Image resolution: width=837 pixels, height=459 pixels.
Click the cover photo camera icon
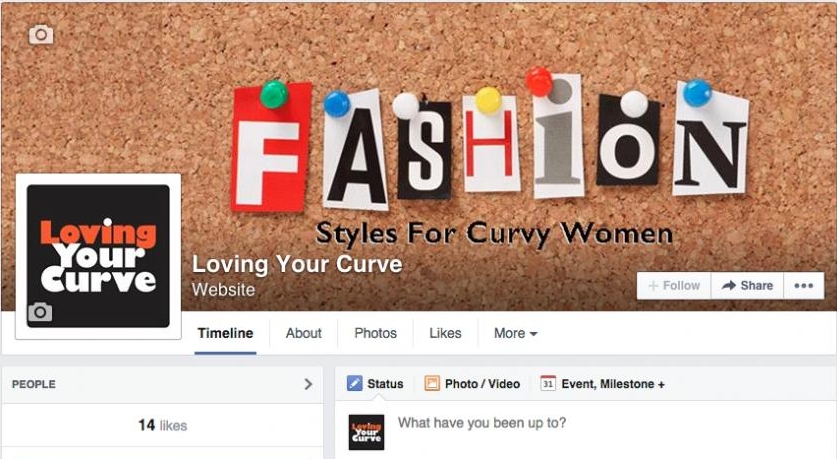[x=41, y=35]
